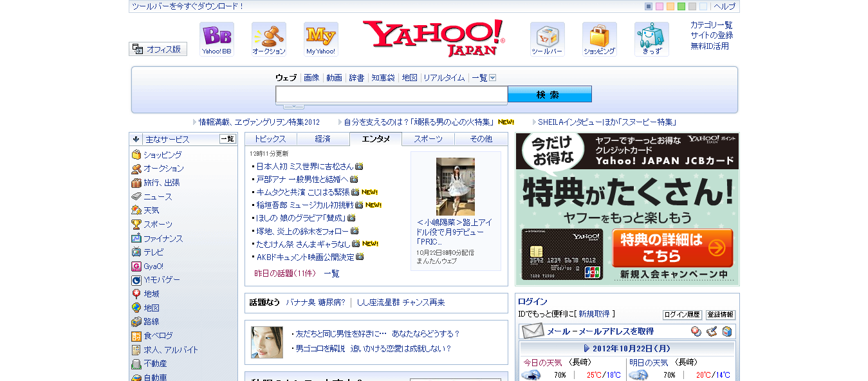Viewport: 868px width, 381px height.
Task: Click into the web search input field
Action: click(392, 95)
